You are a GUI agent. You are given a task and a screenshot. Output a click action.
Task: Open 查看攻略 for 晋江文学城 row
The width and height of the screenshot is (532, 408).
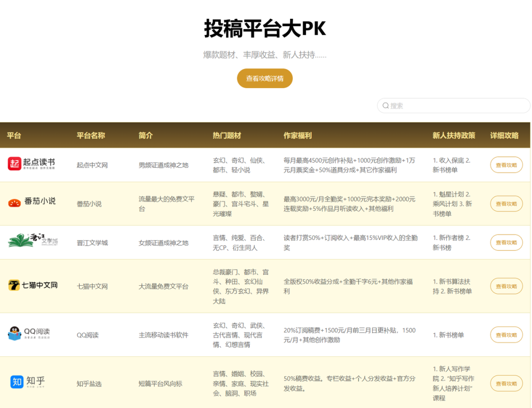tap(506, 242)
